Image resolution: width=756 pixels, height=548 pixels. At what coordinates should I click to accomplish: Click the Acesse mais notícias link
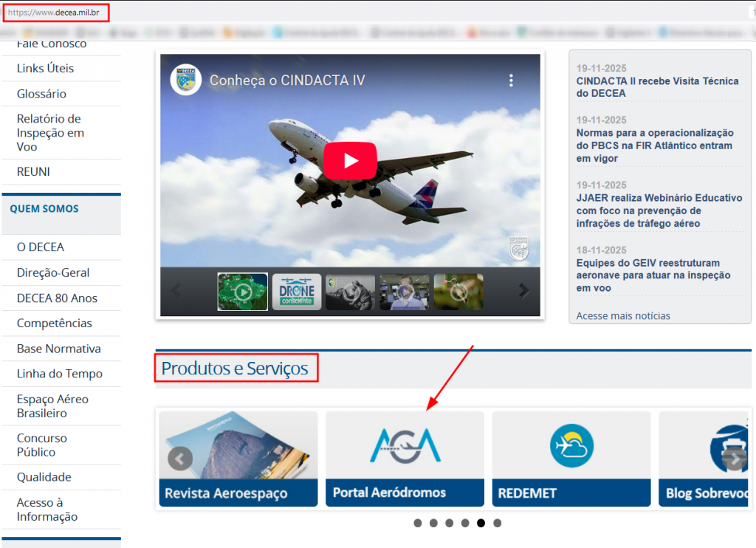tap(623, 315)
